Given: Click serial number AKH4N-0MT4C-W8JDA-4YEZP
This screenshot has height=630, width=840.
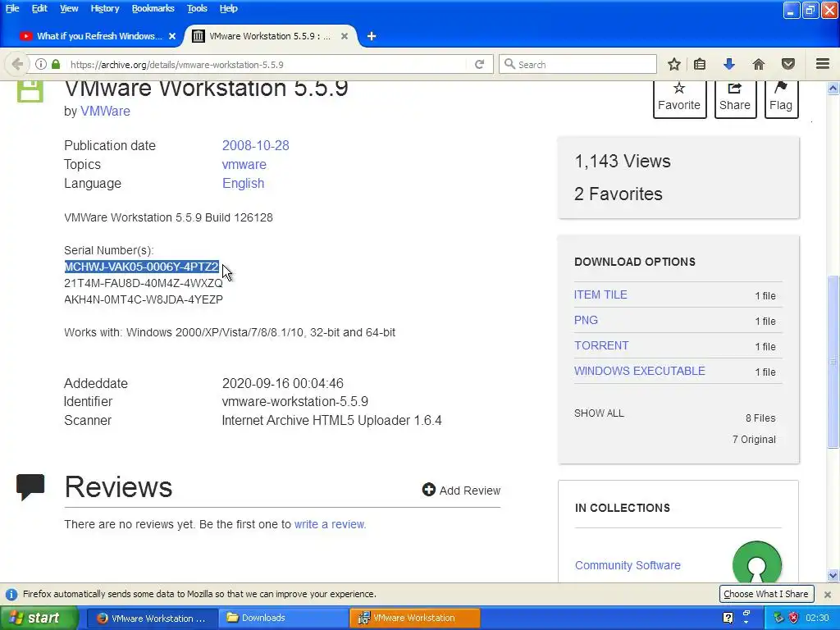Looking at the screenshot, I should [143, 299].
